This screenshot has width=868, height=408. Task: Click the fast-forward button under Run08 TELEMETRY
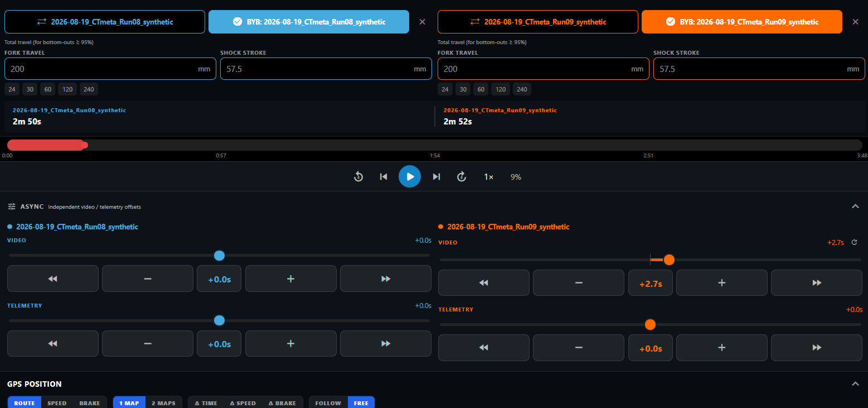point(386,344)
